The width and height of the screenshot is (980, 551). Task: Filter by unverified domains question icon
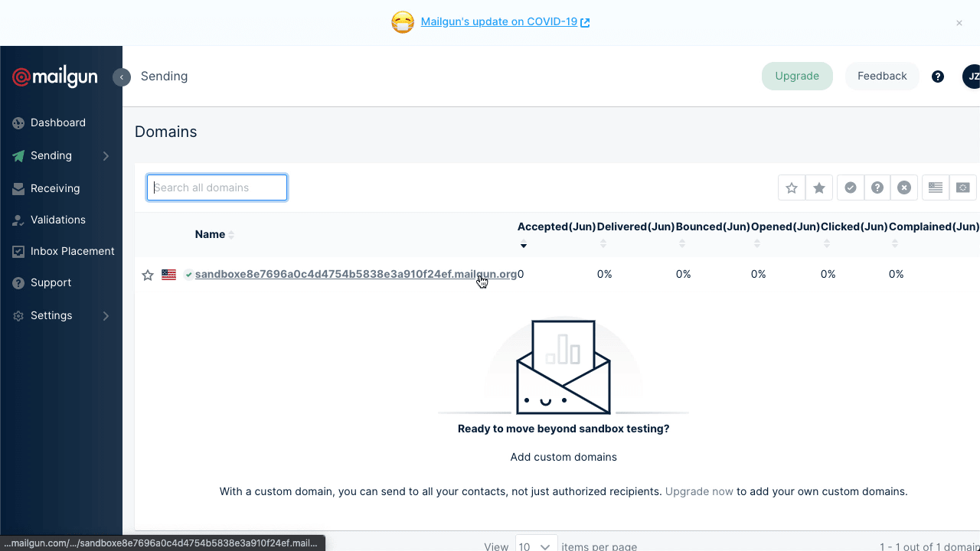(877, 187)
